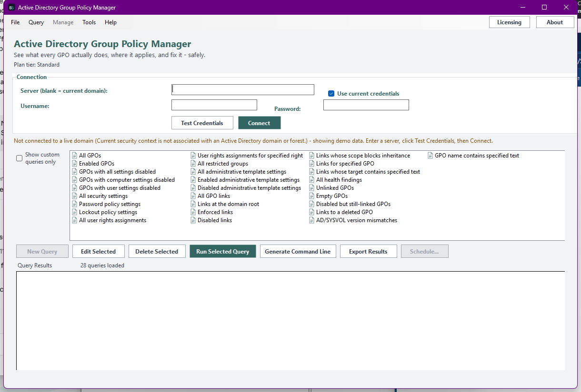Open the Tools menu
581x392 pixels.
tap(89, 22)
